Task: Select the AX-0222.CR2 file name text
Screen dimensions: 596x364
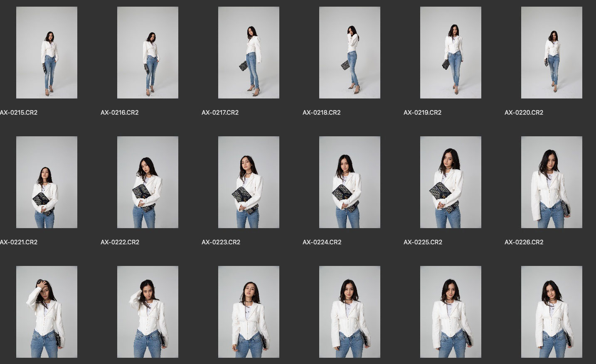Action: (120, 242)
